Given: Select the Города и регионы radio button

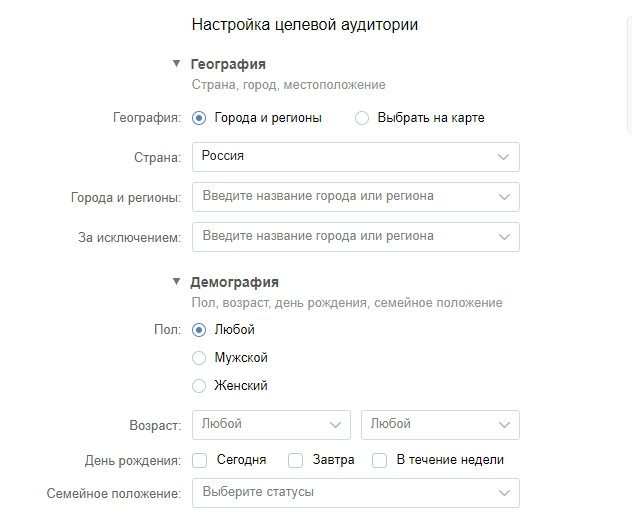Looking at the screenshot, I should [x=199, y=118].
